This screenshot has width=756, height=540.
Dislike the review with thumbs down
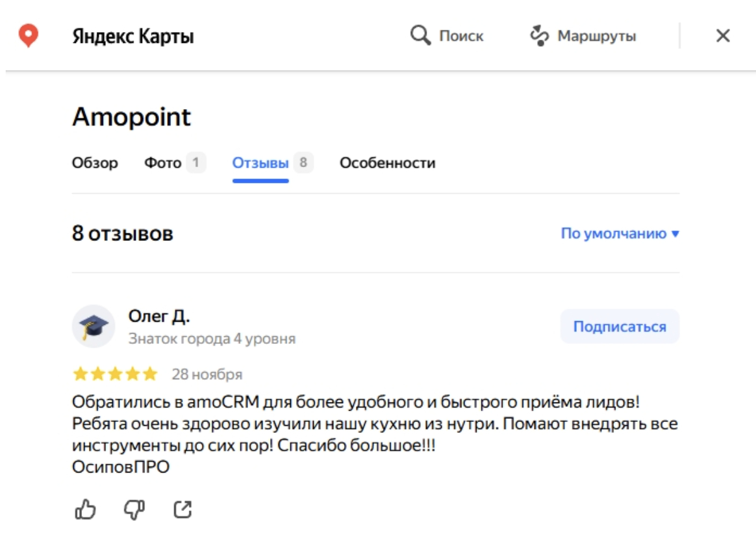tap(134, 509)
